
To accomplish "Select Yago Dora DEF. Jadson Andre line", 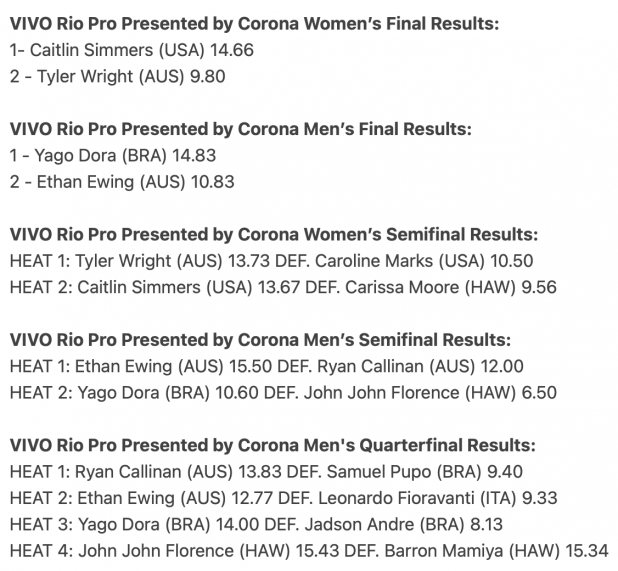I will [x=256, y=525].
